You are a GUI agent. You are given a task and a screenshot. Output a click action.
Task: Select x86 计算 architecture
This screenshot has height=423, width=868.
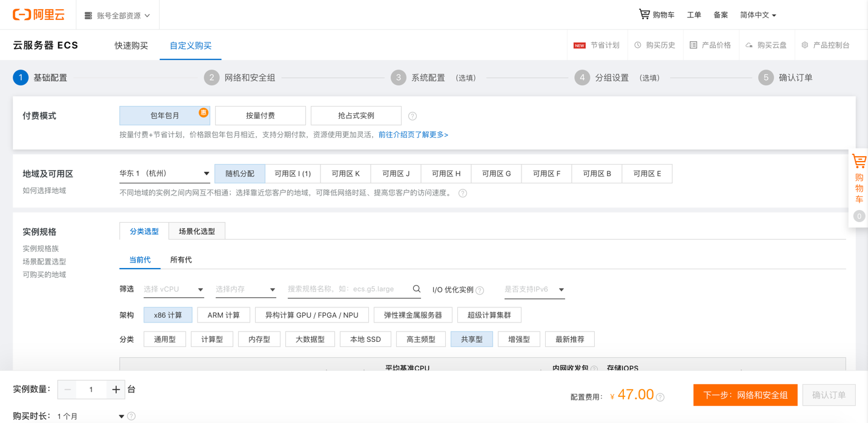click(168, 315)
